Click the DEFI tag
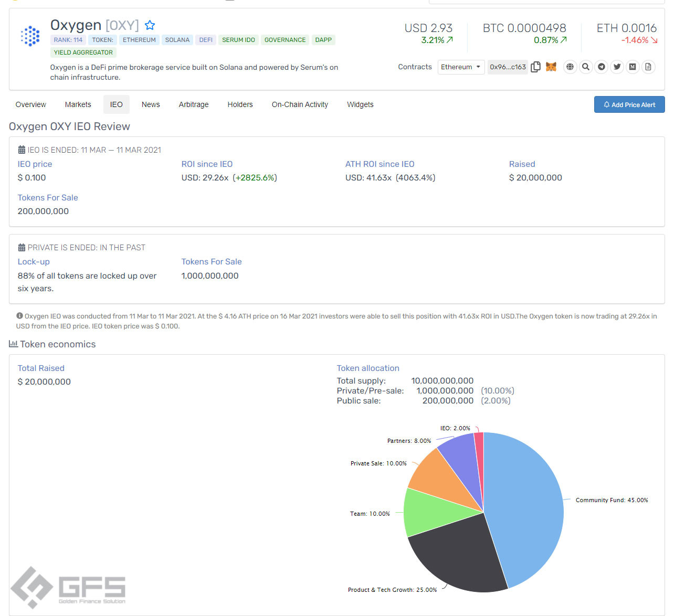Image resolution: width=675 pixels, height=616 pixels. click(x=206, y=40)
